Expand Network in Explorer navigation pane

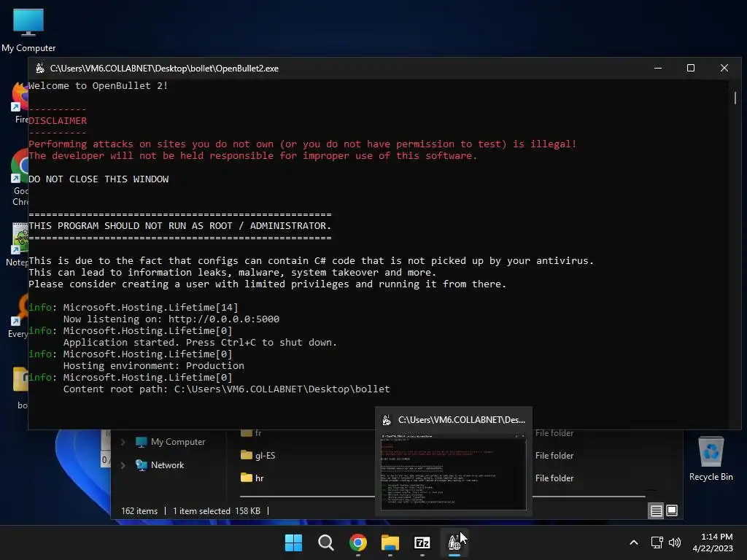coord(123,465)
